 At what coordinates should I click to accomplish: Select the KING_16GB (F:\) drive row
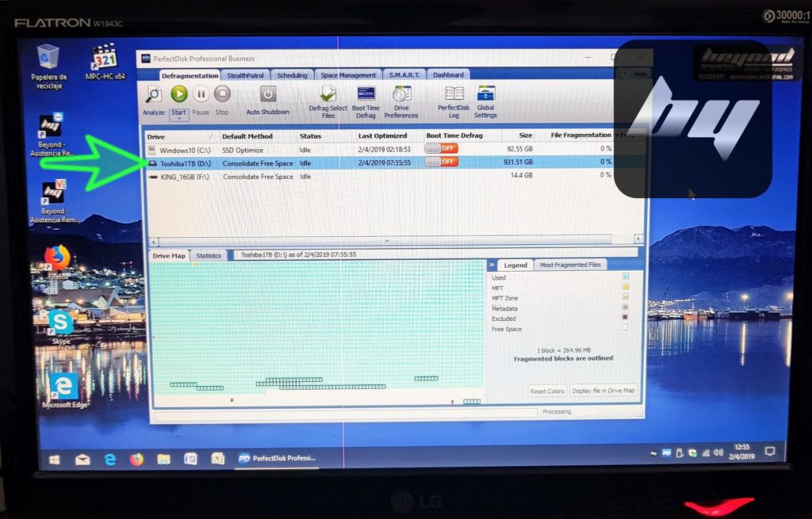[x=380, y=177]
